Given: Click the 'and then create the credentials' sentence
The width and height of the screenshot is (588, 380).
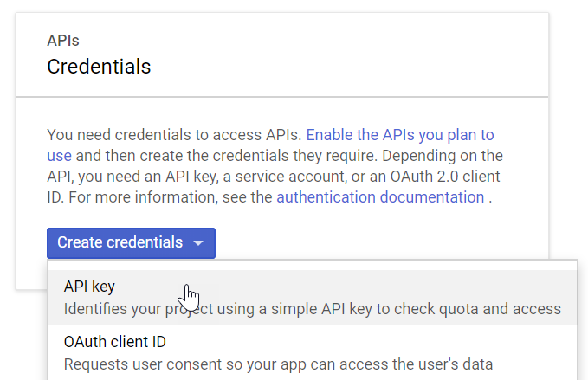Looking at the screenshot, I should pyautogui.click(x=227, y=156).
